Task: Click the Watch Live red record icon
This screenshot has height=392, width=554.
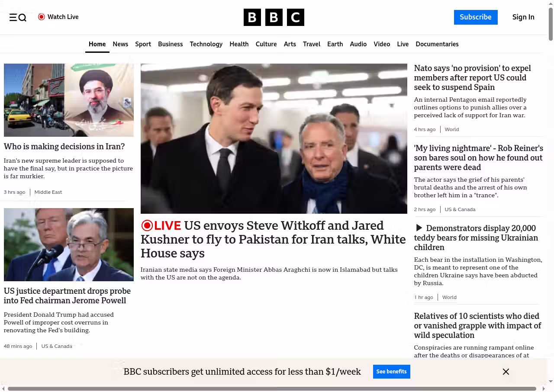Action: pos(42,17)
